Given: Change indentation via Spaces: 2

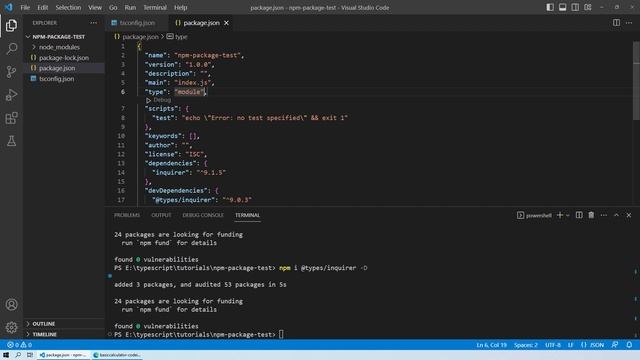Looking at the screenshot, I should click(x=526, y=345).
